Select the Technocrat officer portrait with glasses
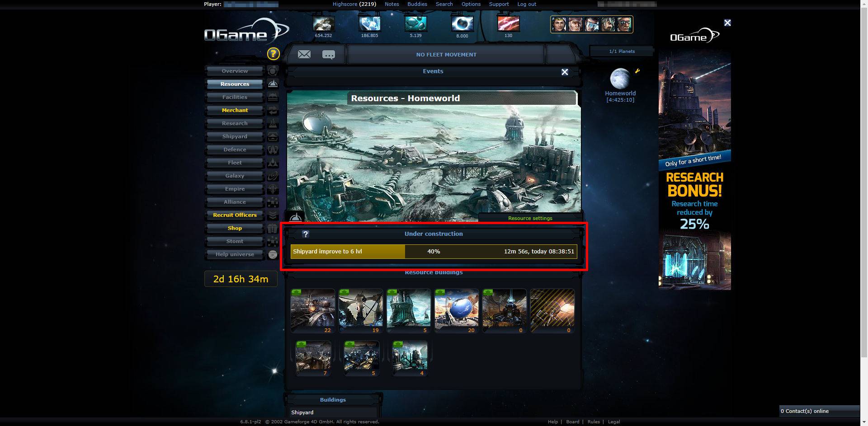Viewport: 868px width, 426px height. (x=624, y=24)
